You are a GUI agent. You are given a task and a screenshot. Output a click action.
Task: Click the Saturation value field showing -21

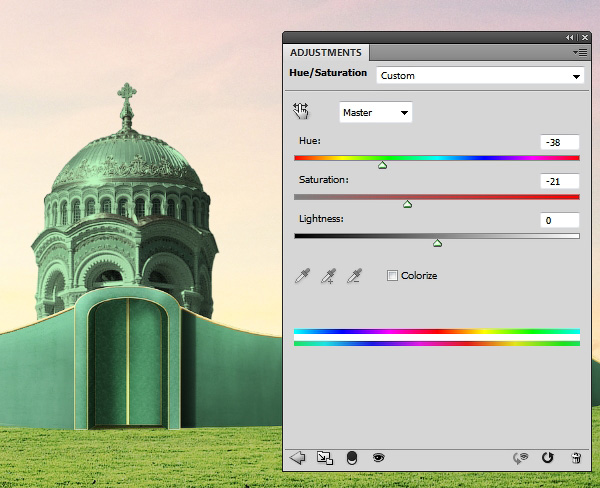[559, 181]
